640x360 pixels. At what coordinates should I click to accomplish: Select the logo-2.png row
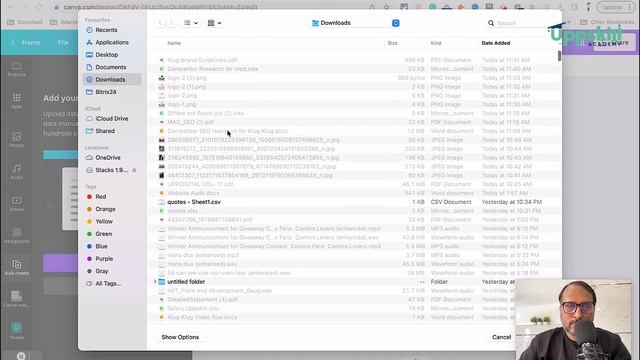(x=354, y=96)
